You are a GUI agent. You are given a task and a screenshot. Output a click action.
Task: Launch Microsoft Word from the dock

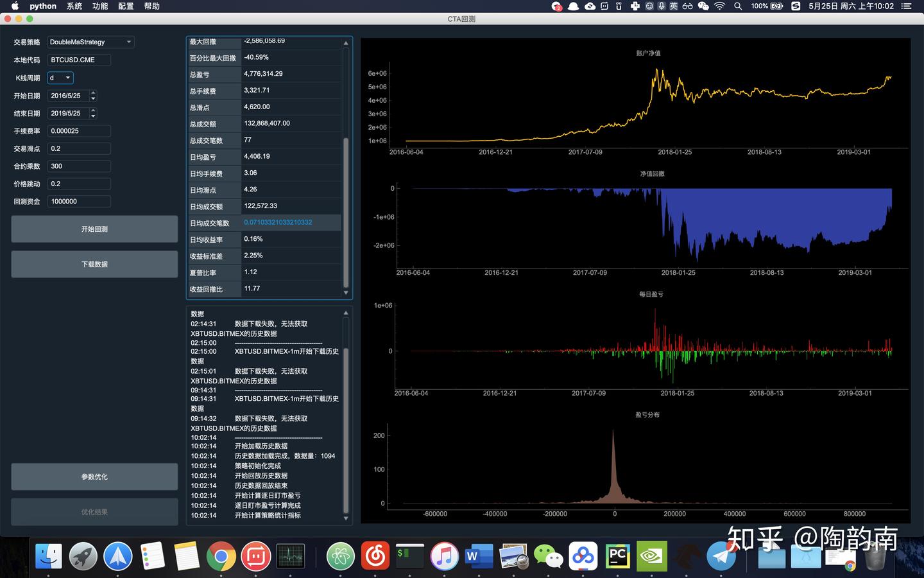tap(479, 556)
